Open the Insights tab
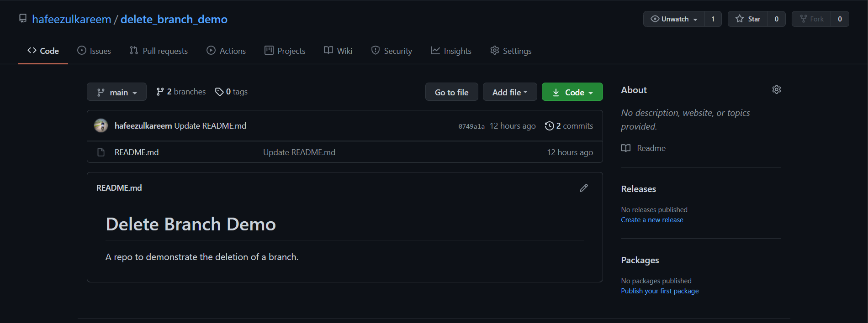Image resolution: width=868 pixels, height=323 pixels. [451, 51]
